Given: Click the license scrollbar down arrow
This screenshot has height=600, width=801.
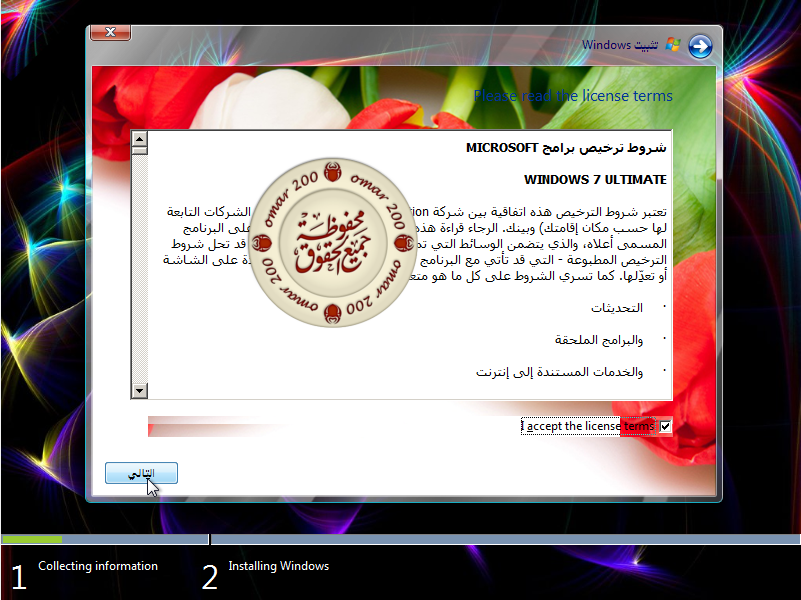Looking at the screenshot, I should 139,391.
